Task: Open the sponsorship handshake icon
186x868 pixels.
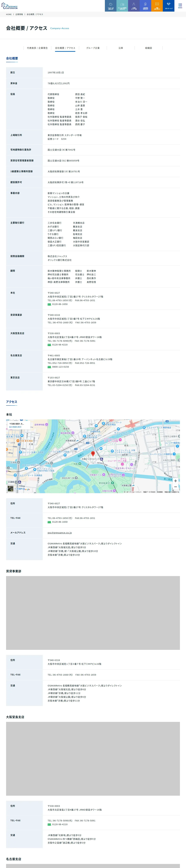Action: [x=168, y=6]
